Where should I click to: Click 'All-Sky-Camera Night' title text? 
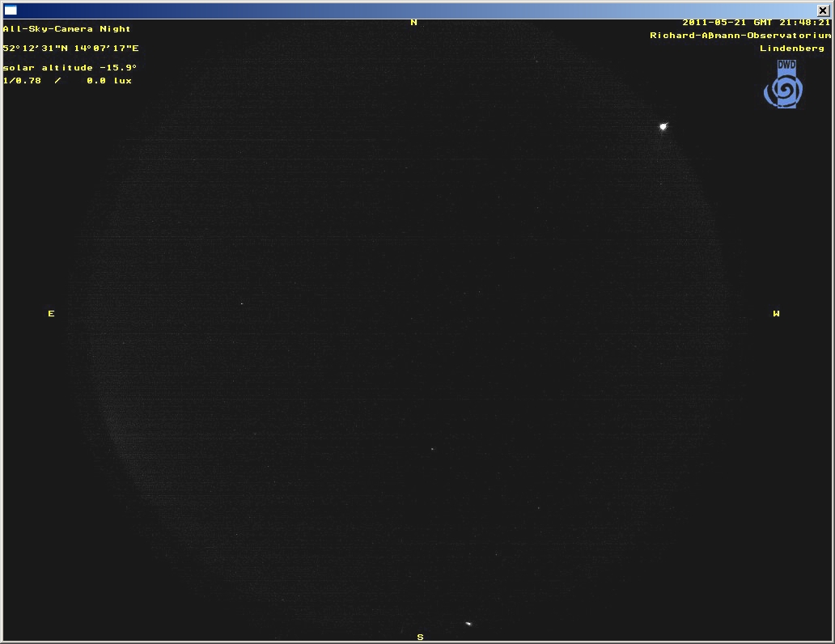(66, 29)
